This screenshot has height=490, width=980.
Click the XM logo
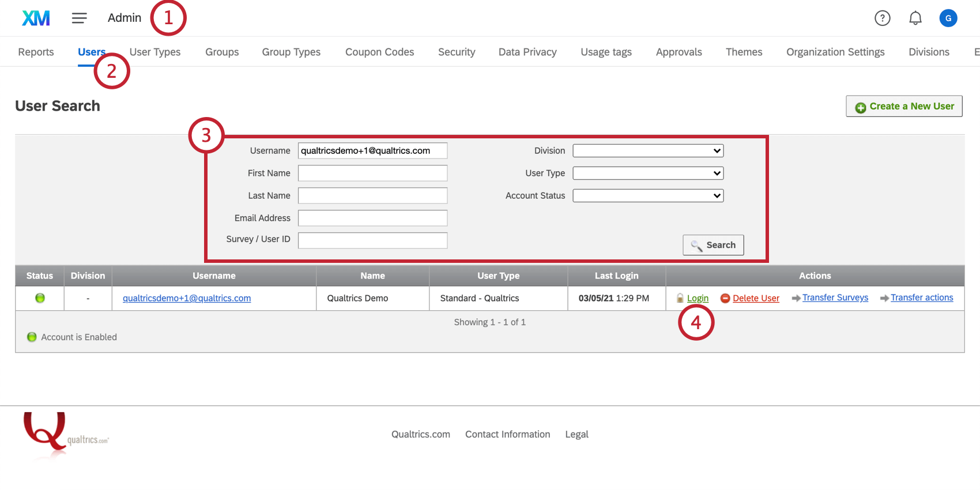tap(36, 18)
